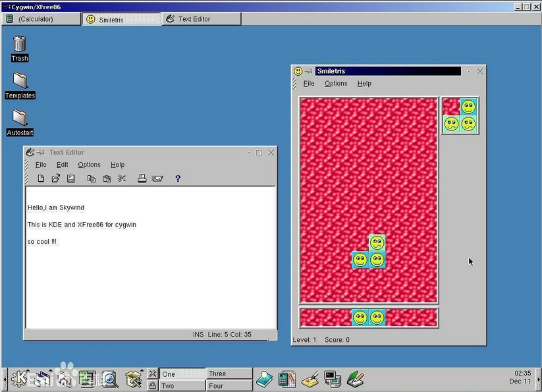The height and width of the screenshot is (392, 542).
Task: Close the Smiletris window
Action: [479, 71]
